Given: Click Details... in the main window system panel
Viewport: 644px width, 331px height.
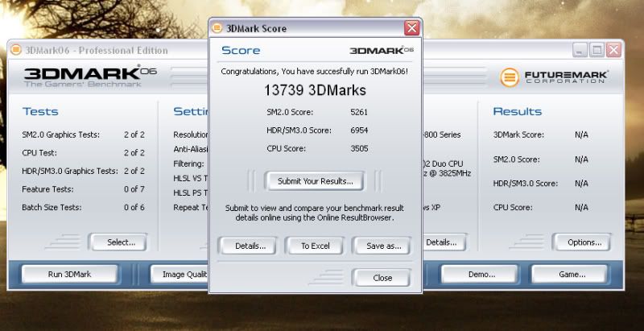Looking at the screenshot, I should [444, 242].
